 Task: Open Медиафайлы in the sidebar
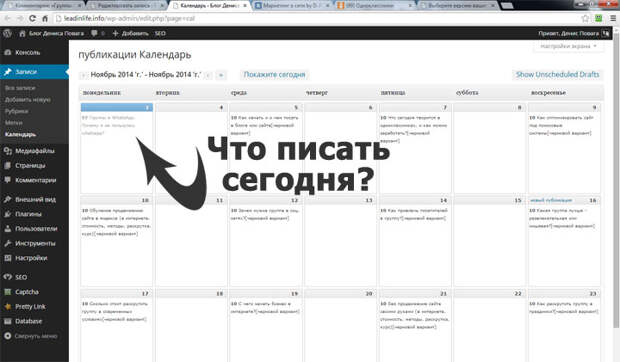34,151
